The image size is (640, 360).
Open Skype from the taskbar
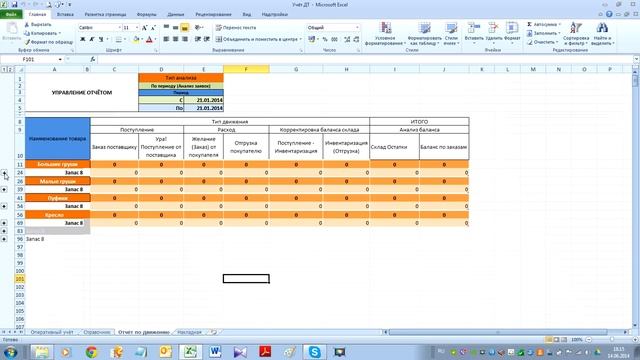[x=314, y=351]
